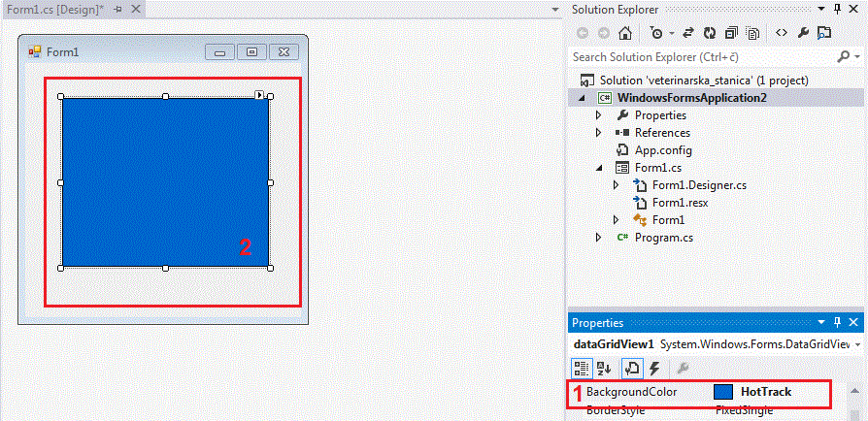Image resolution: width=868 pixels, height=421 pixels.
Task: Open the DataGridView smart tag arrow
Action: point(259,94)
